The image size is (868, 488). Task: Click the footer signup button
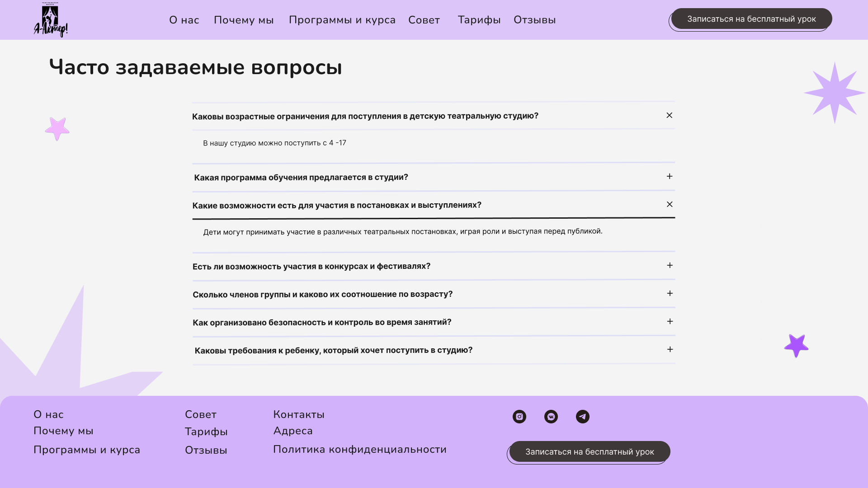point(589,451)
